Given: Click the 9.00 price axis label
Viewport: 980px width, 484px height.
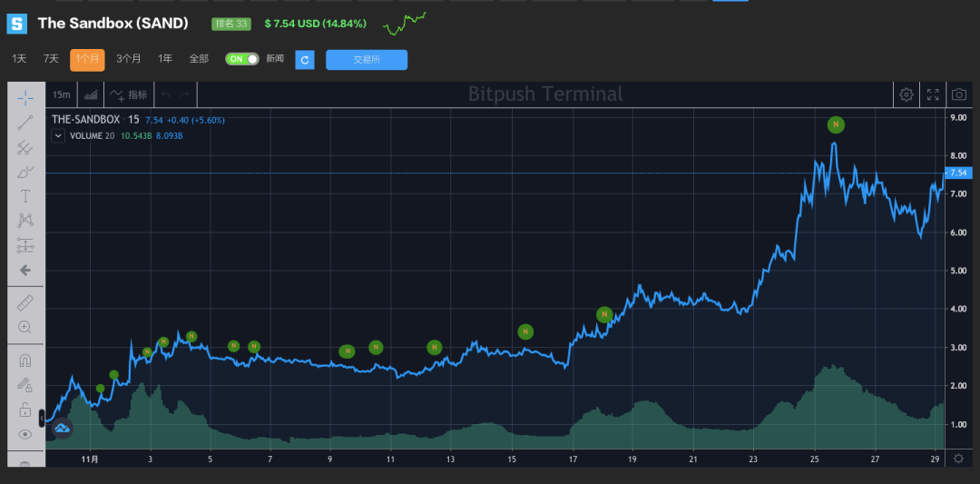Looking at the screenshot, I should coord(958,117).
